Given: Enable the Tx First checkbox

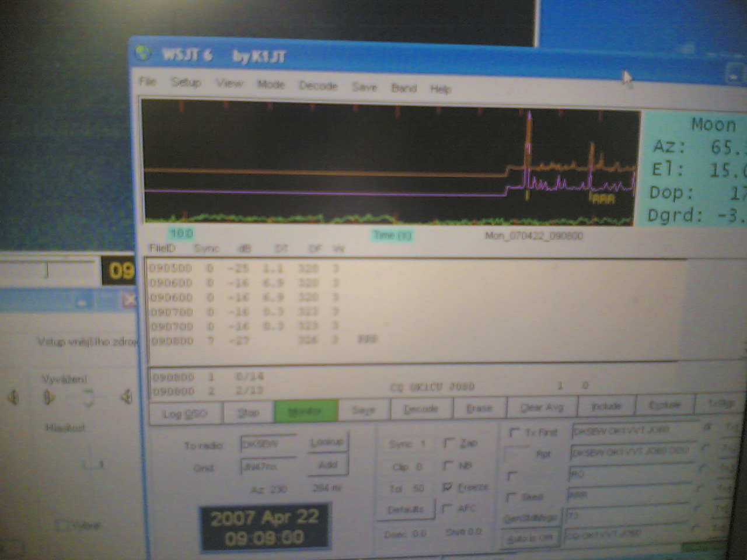Looking at the screenshot, I should pos(514,433).
